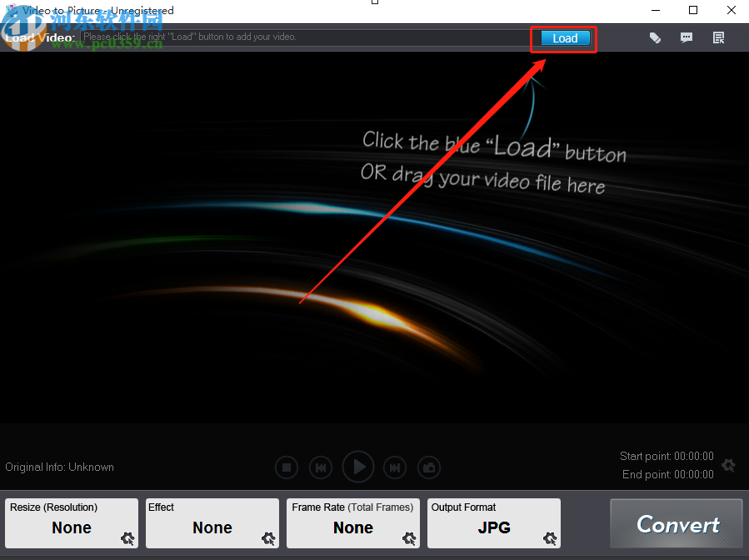The height and width of the screenshot is (560, 749).
Task: Open the feedback speech bubble icon
Action: [x=687, y=37]
